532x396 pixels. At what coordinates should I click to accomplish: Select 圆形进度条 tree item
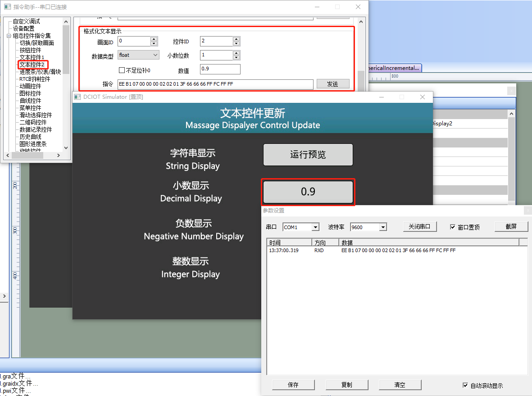33,144
